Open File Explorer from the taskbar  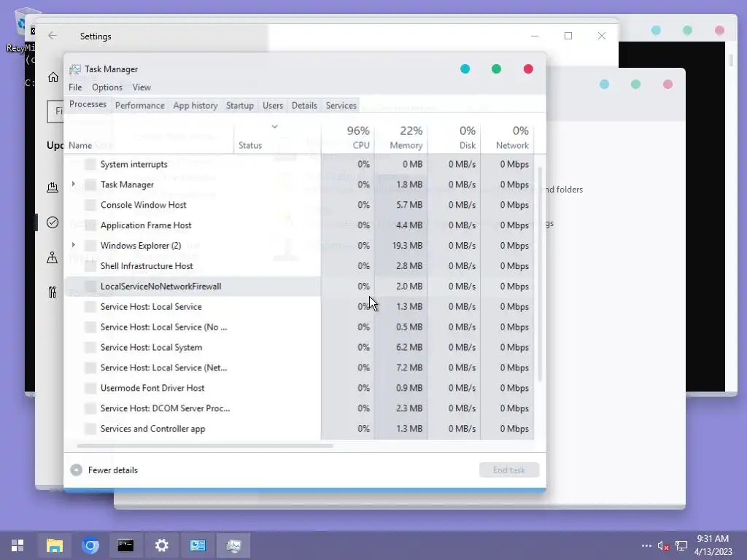tap(54, 545)
